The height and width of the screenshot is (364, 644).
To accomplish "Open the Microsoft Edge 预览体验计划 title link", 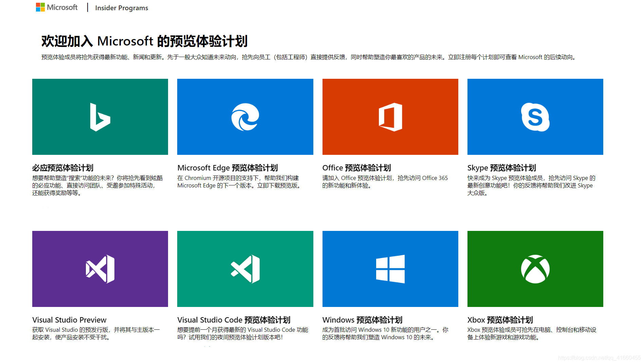I will (x=227, y=168).
